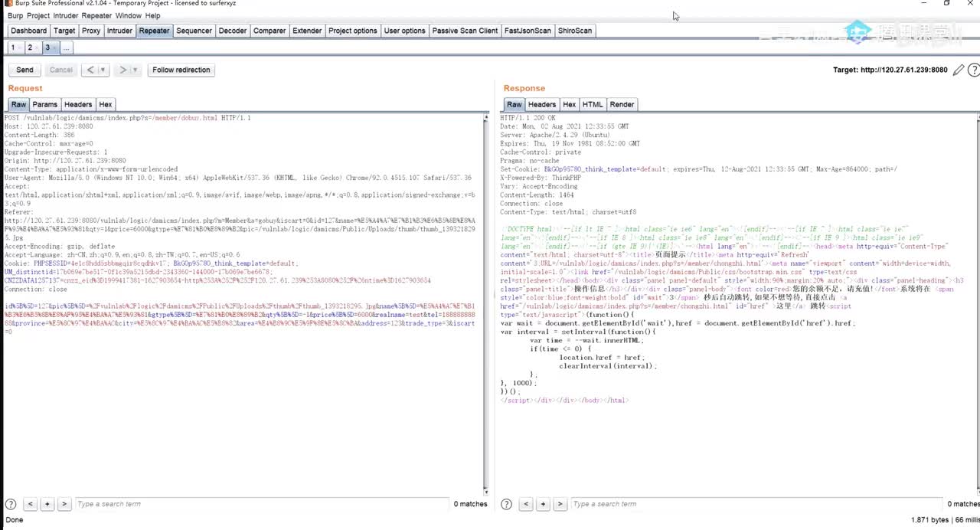Screen dimensions: 980x530
Task: Click the response search plus button
Action: tap(544, 504)
